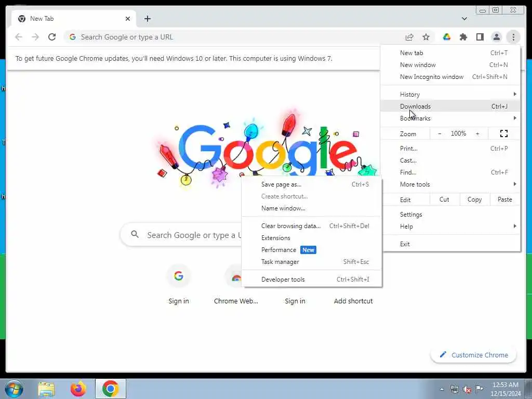Open Extensions from the submenu

pos(312,238)
